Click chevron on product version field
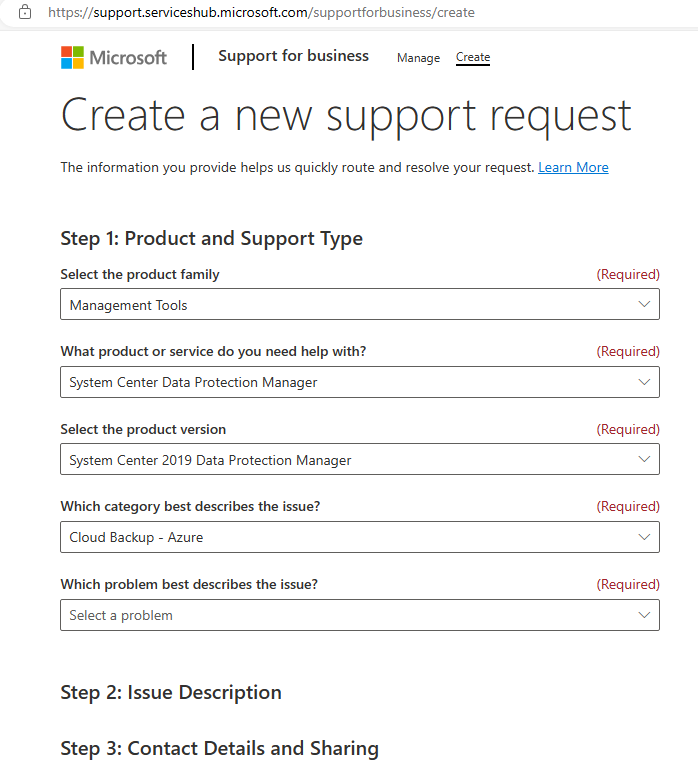Screen dimensions: 698x782 click(x=644, y=459)
